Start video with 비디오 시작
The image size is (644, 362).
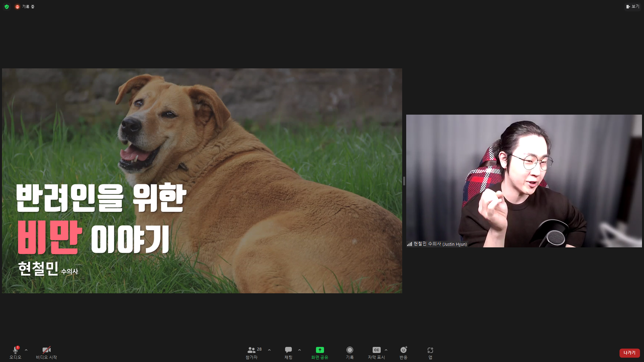[46, 353]
